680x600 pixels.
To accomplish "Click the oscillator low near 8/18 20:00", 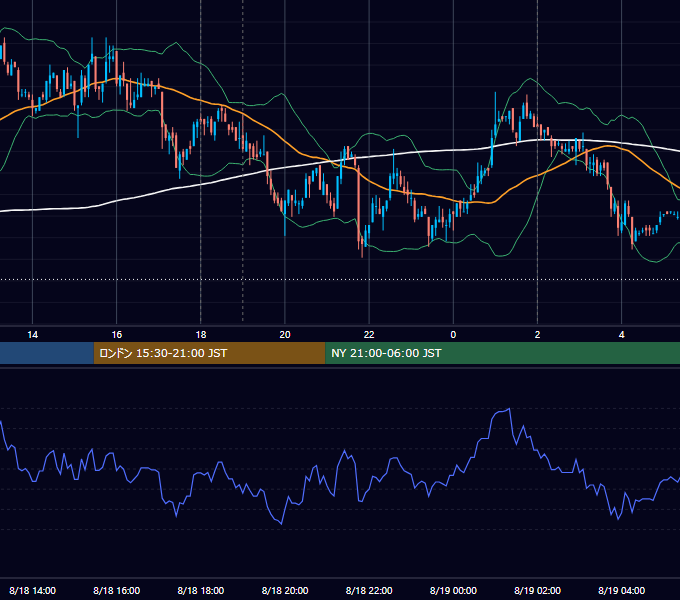I will coord(281,524).
